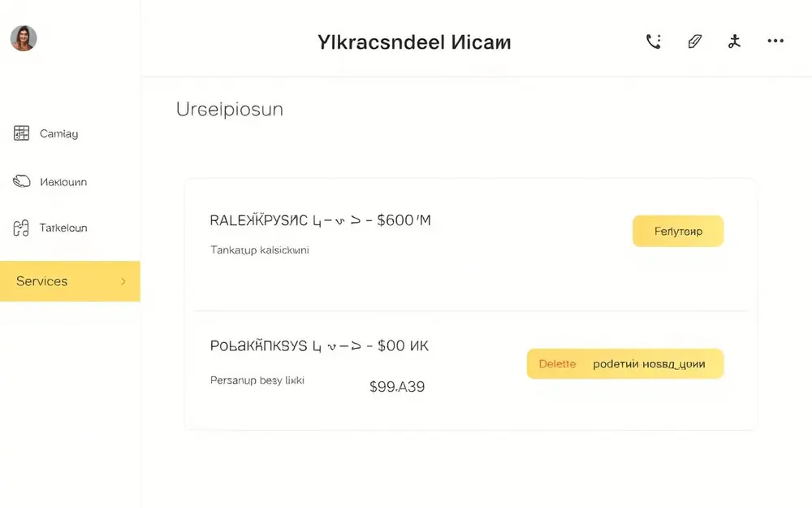Expand Services with the chevron arrow
Viewport: 812px width, 508px height.
pos(123,281)
